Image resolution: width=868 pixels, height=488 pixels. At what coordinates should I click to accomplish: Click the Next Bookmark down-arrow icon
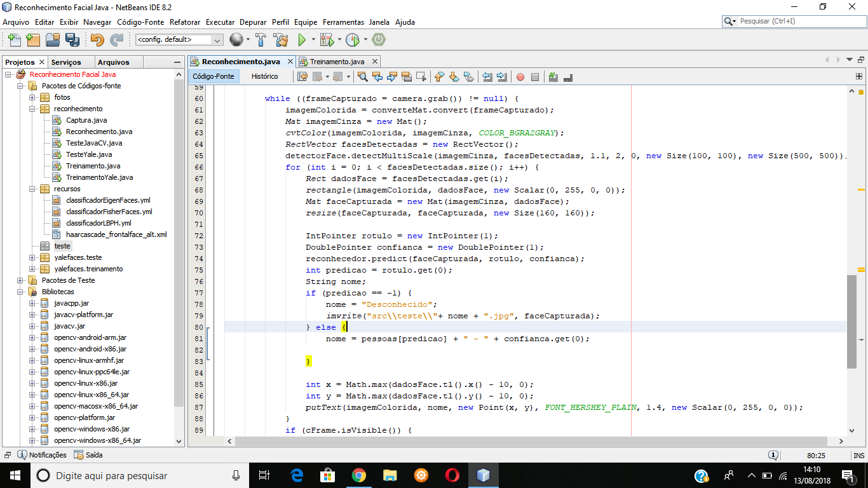click(454, 76)
